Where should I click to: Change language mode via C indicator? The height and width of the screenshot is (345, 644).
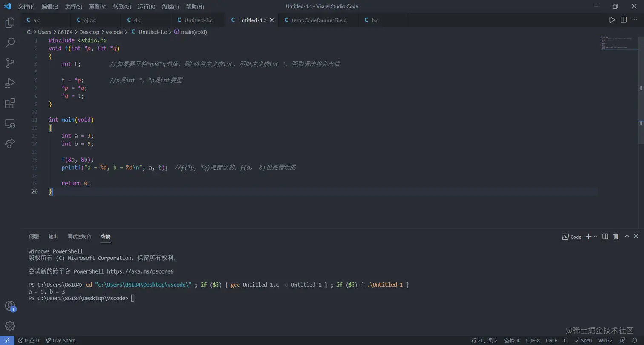coord(566,340)
